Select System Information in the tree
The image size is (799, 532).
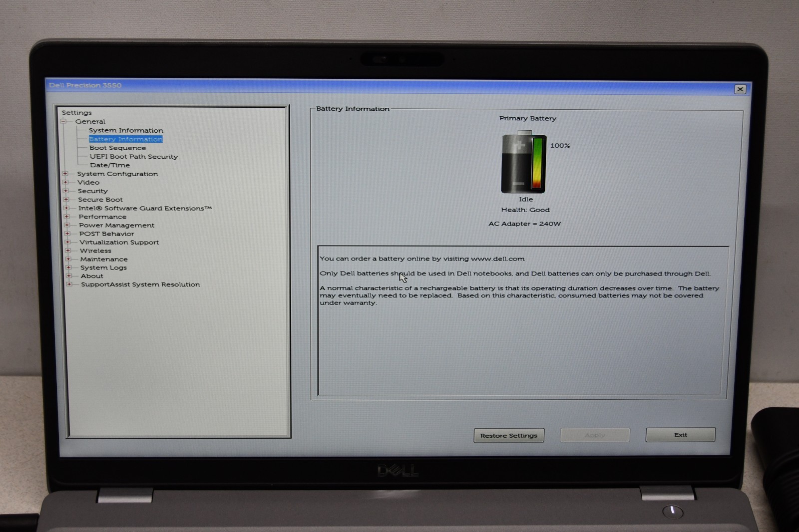tap(126, 130)
